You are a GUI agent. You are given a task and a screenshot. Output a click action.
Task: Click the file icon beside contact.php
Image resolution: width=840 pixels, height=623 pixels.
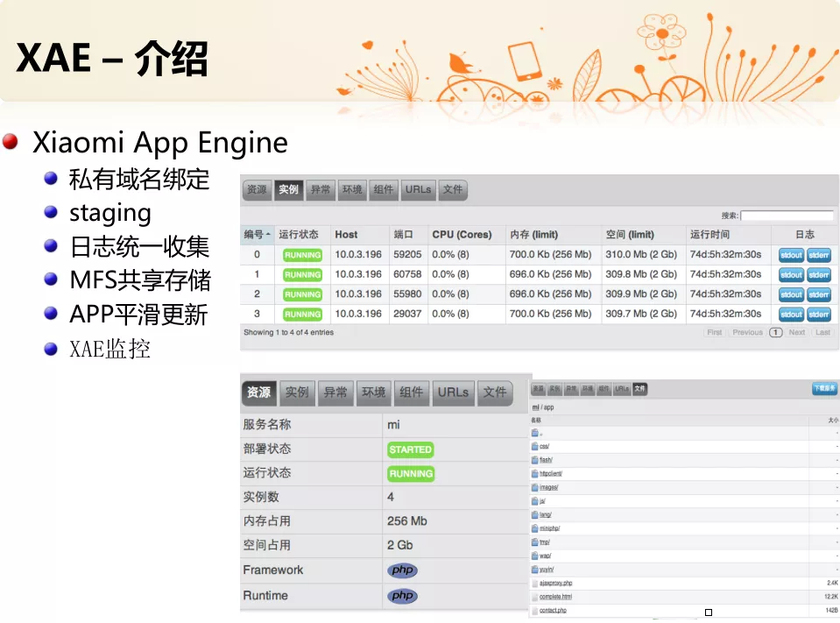coord(534,611)
